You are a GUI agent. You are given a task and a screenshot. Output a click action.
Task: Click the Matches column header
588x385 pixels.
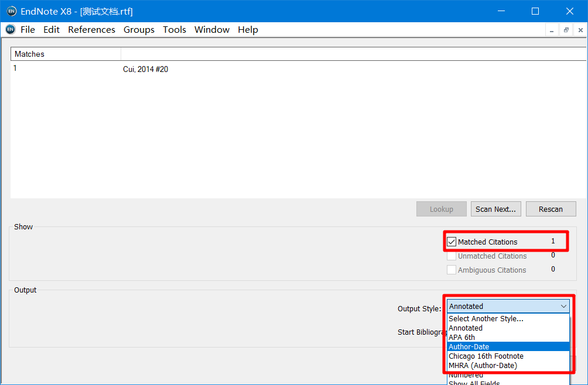pos(66,54)
